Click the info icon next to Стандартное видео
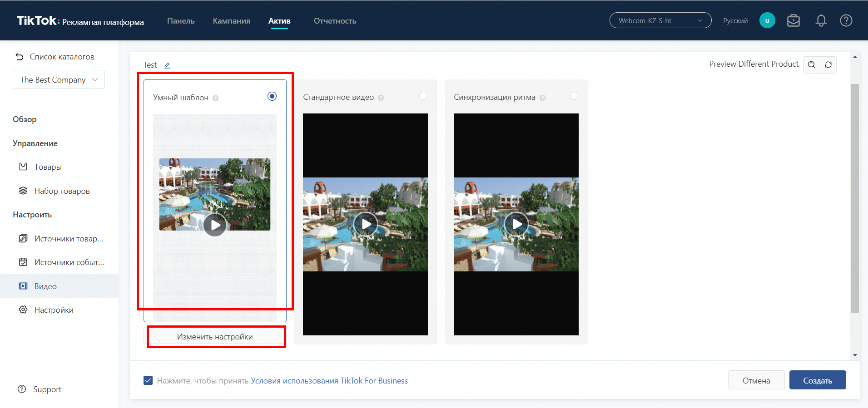 pos(381,98)
